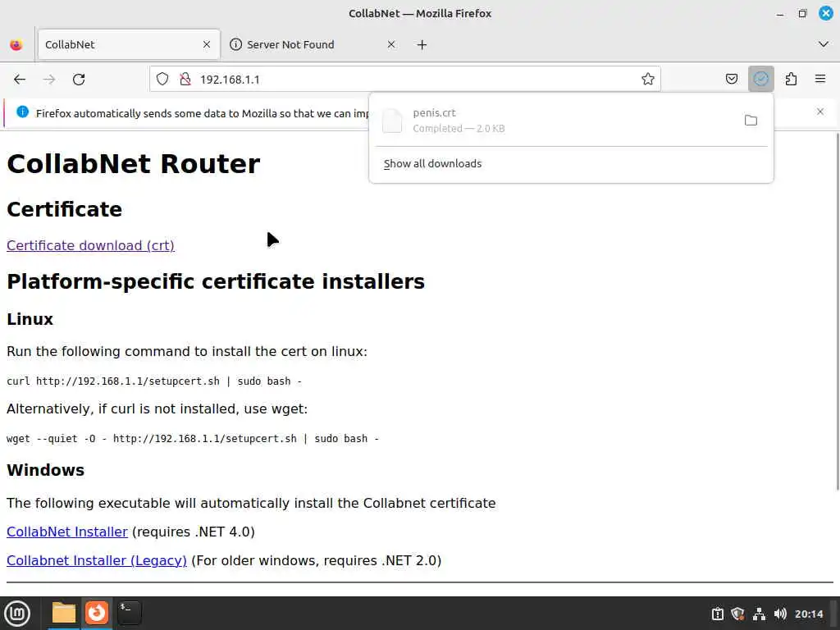
Task: Maximize the Firefox window
Action: pyautogui.click(x=802, y=13)
